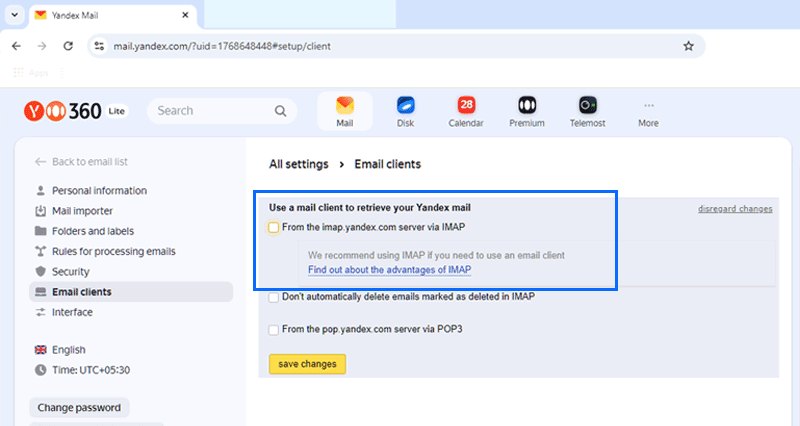Open the More services menu

(x=648, y=113)
